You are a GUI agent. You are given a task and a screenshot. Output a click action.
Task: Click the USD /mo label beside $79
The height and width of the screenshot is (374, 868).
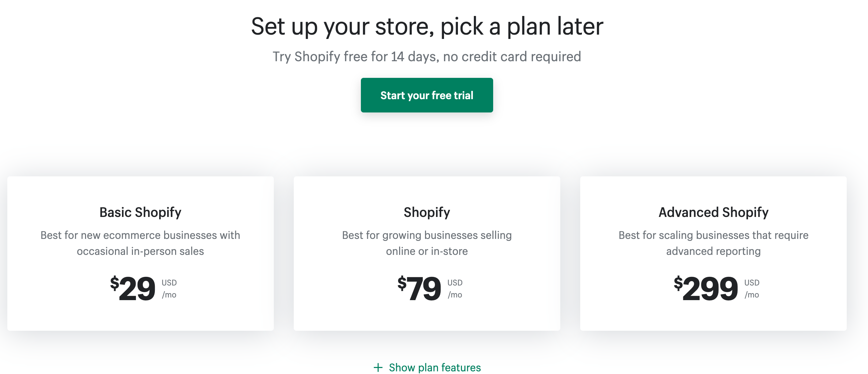point(455,289)
